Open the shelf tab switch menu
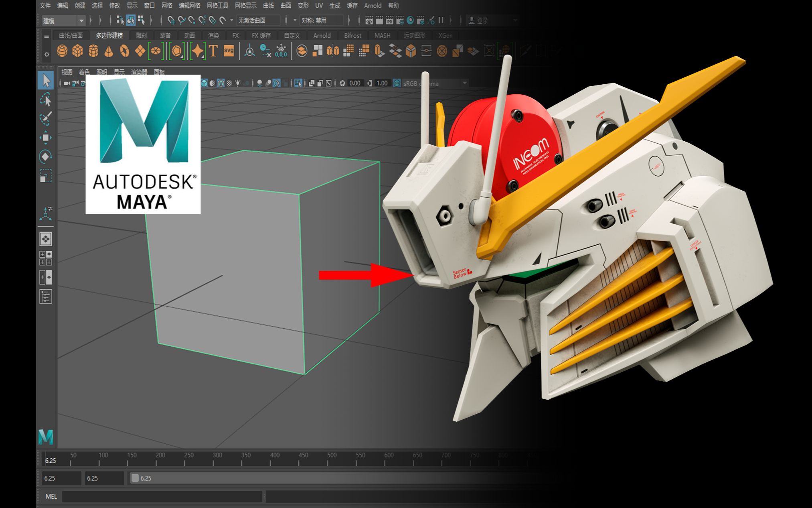Viewport: 812px width, 508px height. tap(47, 36)
